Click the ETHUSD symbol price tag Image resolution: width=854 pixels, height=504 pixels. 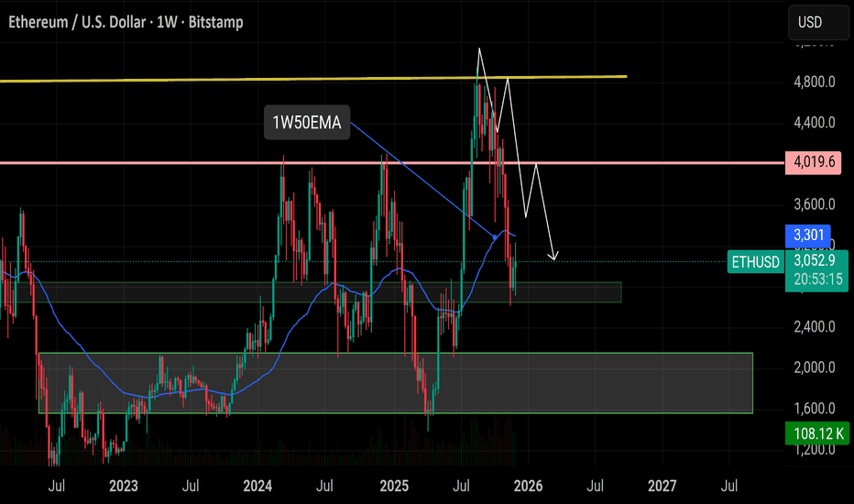(x=755, y=262)
